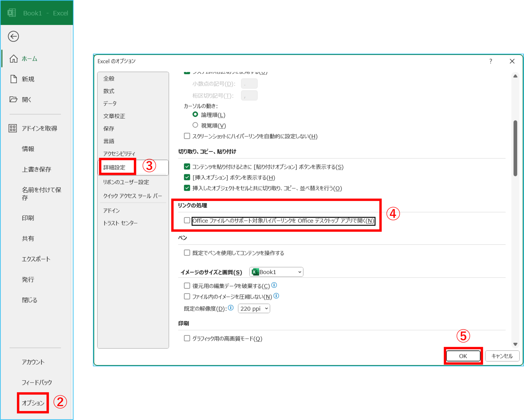
Task: Confirm settings with the OK button
Action: pyautogui.click(x=463, y=356)
